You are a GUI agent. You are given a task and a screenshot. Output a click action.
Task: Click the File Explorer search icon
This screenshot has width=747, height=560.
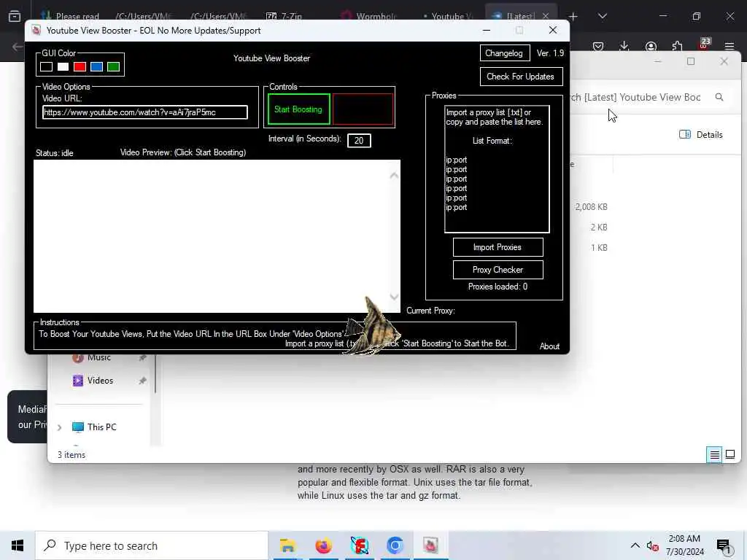click(719, 97)
